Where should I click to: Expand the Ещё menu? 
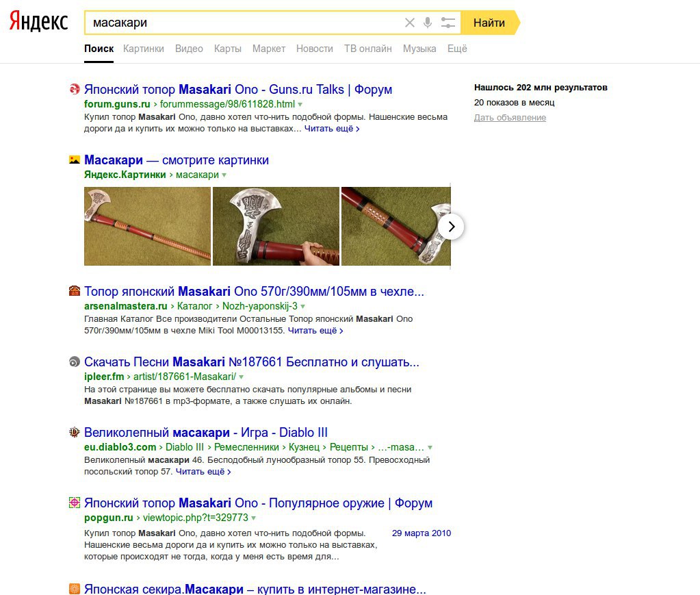click(457, 49)
